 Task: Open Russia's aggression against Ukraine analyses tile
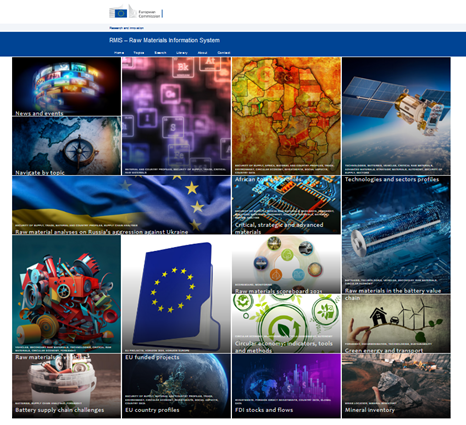121,205
